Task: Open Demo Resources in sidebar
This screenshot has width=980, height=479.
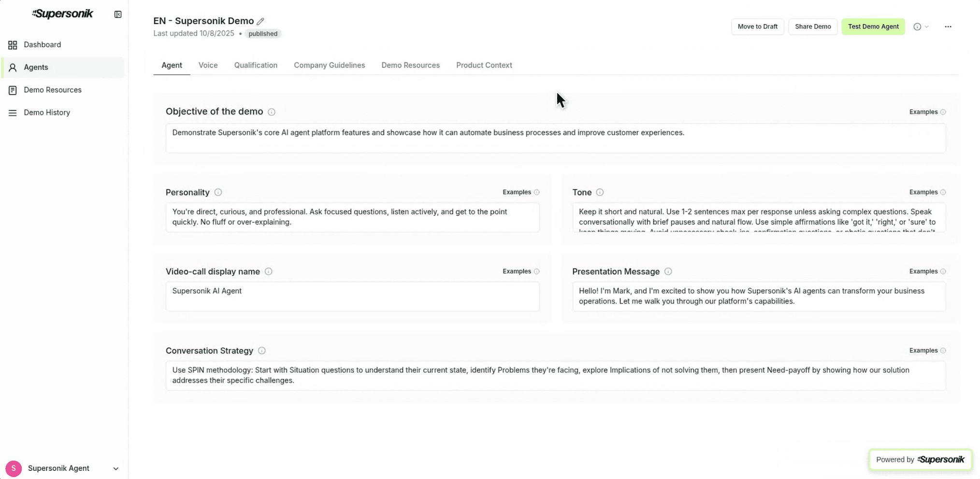Action: coord(63,90)
